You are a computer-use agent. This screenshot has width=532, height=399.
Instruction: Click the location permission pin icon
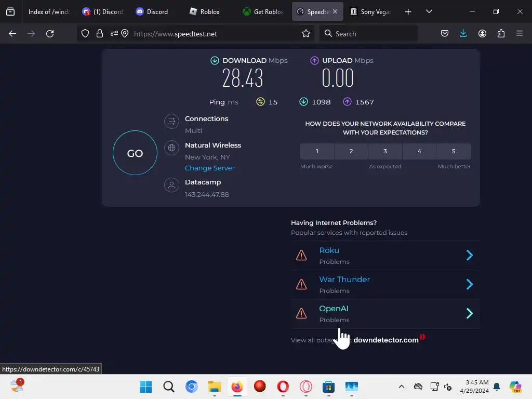[x=125, y=34]
